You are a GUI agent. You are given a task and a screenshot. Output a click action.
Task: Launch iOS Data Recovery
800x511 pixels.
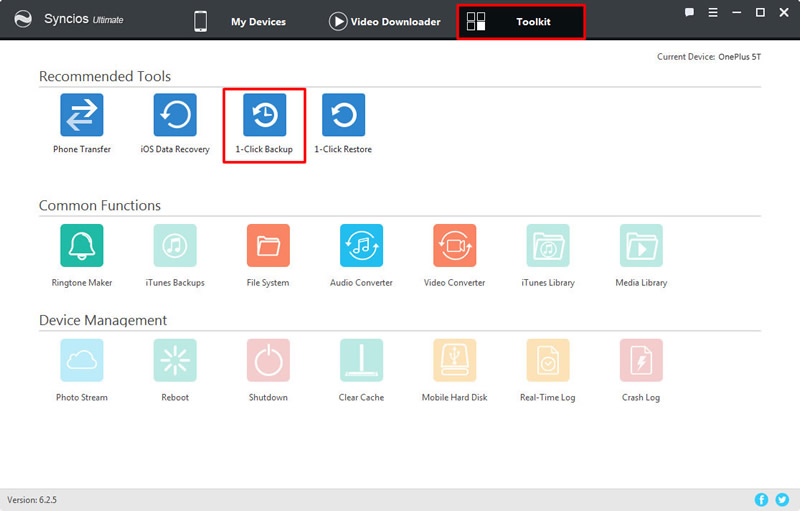point(175,115)
